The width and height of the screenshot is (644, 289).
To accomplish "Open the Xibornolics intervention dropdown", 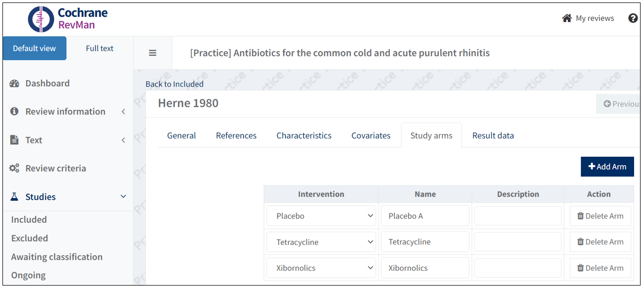I will pos(321,268).
